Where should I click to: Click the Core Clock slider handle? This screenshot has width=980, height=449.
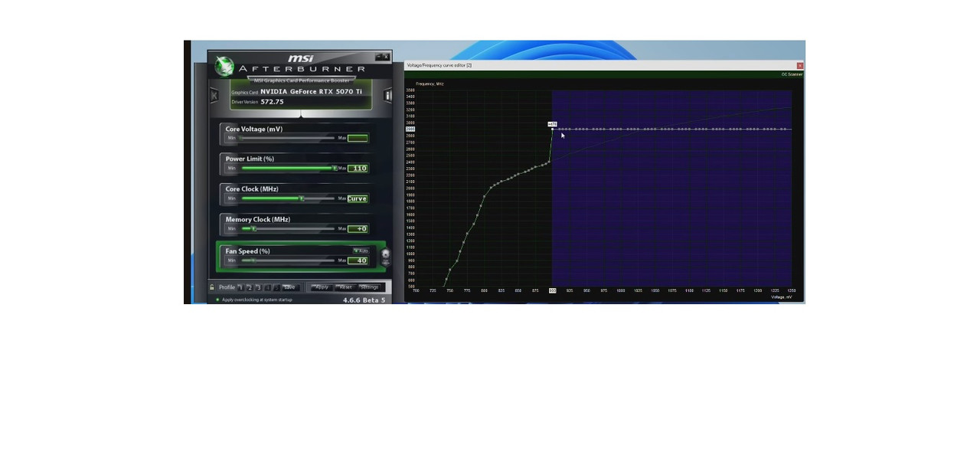301,198
